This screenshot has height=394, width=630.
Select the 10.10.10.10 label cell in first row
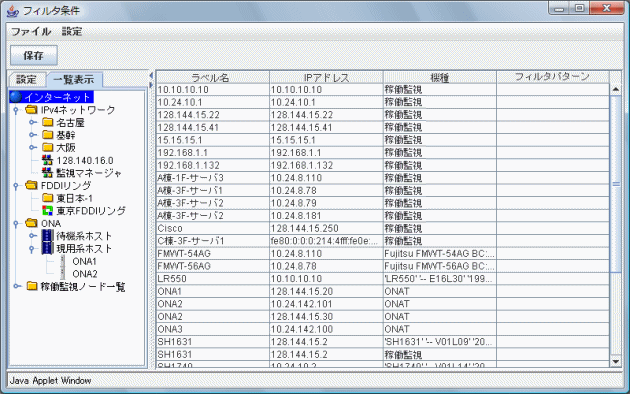pyautogui.click(x=213, y=90)
